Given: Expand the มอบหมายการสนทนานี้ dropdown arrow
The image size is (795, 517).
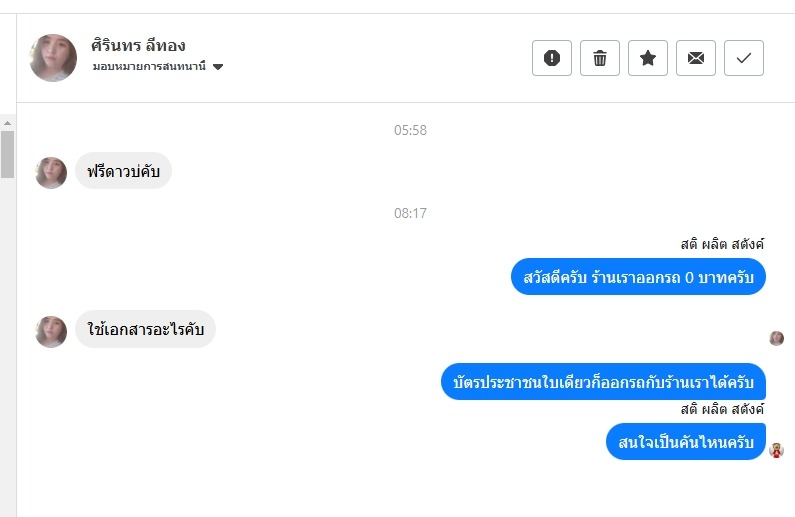Looking at the screenshot, I should [218, 66].
